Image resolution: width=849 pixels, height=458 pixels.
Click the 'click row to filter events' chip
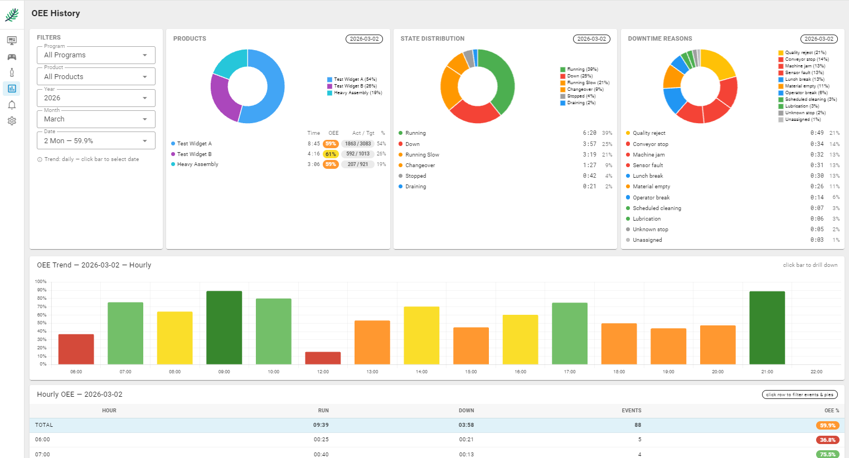(799, 395)
